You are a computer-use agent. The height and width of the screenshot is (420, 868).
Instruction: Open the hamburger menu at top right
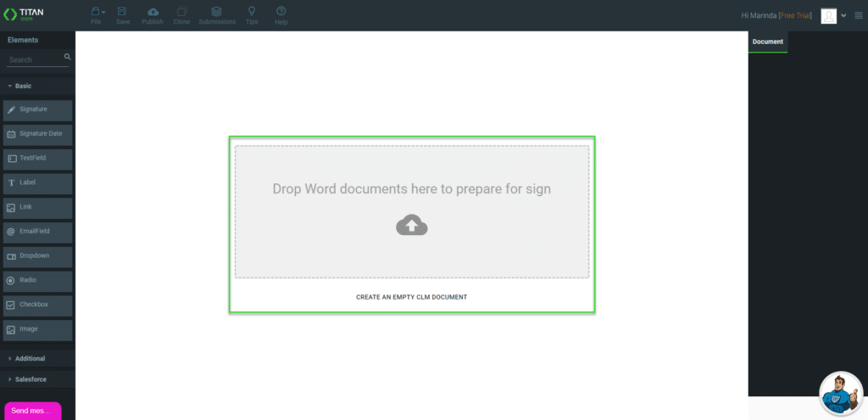click(x=859, y=15)
